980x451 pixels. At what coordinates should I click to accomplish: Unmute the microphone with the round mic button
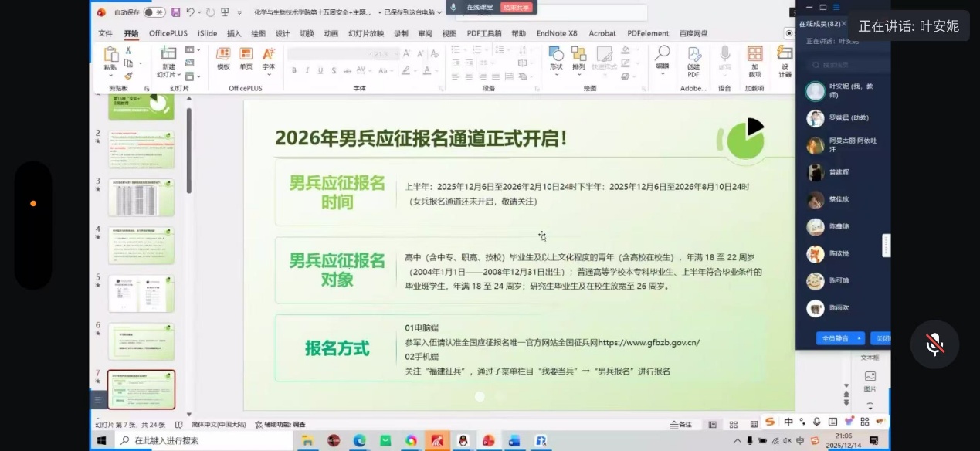[x=934, y=344]
